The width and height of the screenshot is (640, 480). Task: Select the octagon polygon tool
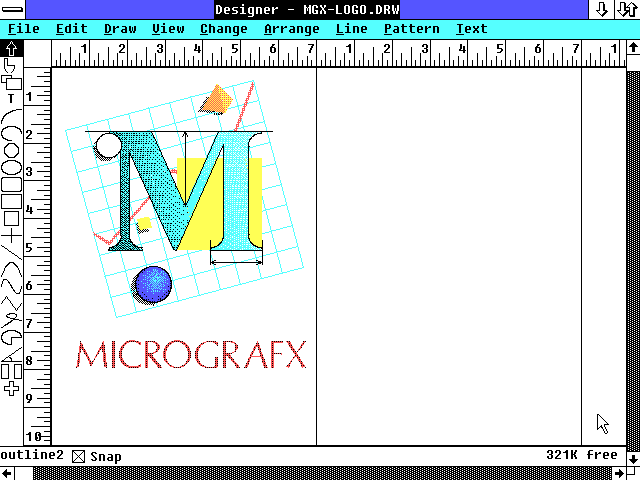click(11, 150)
